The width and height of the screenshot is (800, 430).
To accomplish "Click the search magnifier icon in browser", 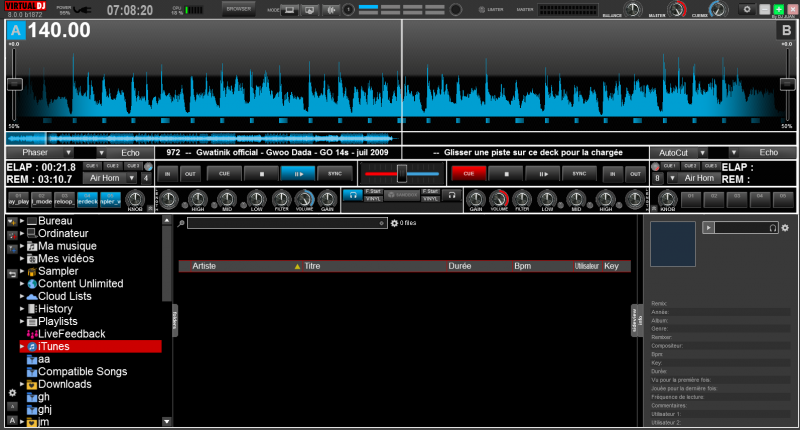I will coord(181,223).
